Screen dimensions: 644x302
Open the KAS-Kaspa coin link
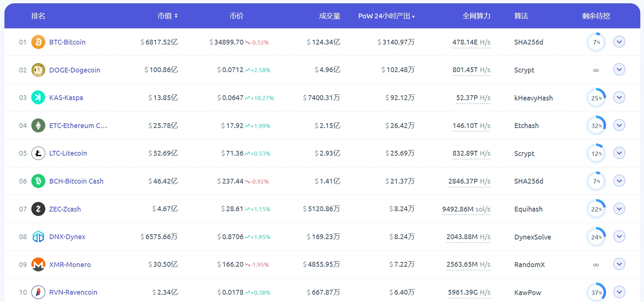[x=66, y=97]
